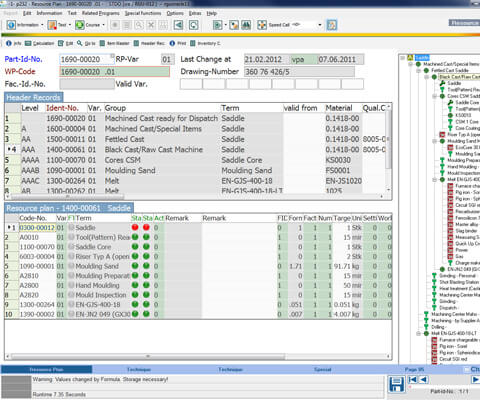Click the Part-Id-No. input field

(x=87, y=59)
